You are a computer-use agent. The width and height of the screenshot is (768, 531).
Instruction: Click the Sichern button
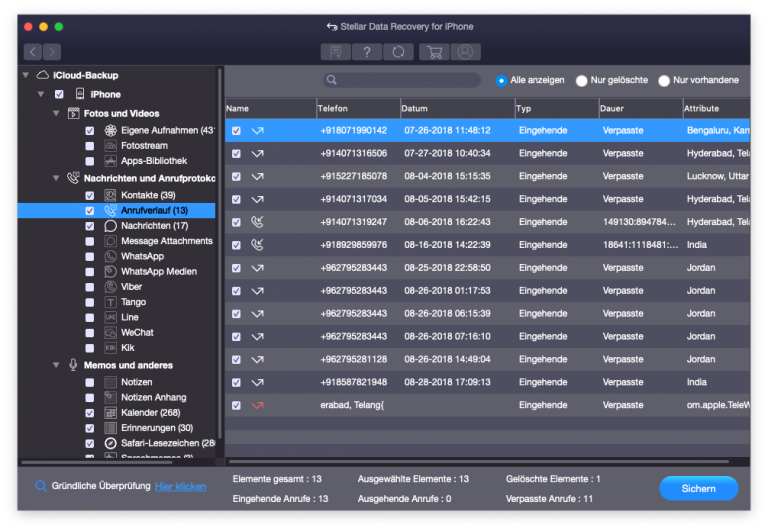click(x=698, y=488)
